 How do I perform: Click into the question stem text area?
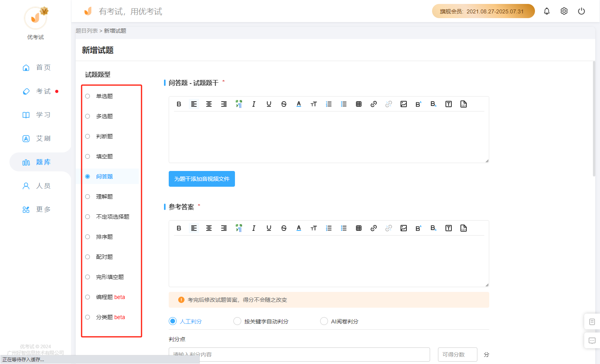(329, 137)
